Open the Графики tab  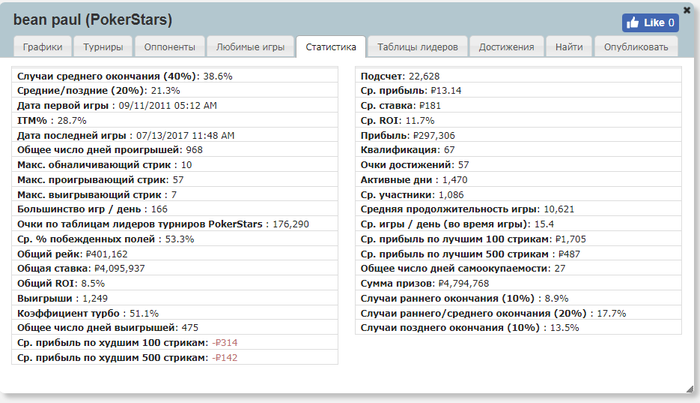(42, 47)
